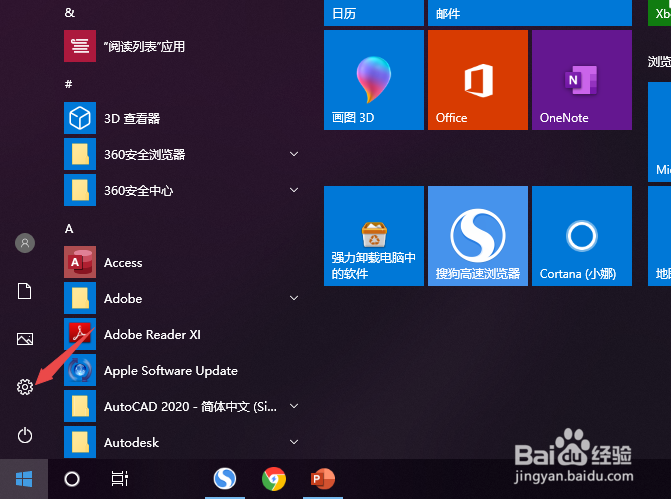Open the Pictures icon in sidebar
Image resolution: width=671 pixels, height=499 pixels.
click(x=25, y=339)
